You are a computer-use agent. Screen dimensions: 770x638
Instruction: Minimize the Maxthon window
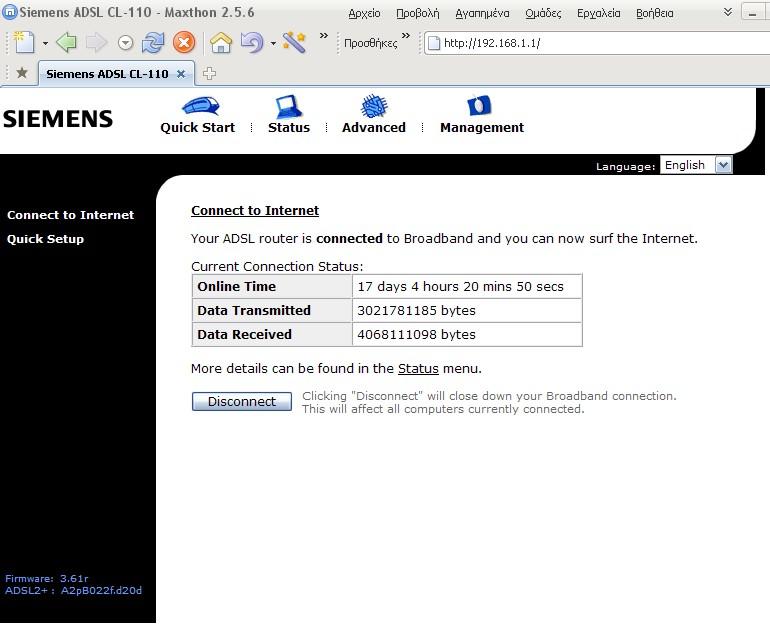coord(752,12)
